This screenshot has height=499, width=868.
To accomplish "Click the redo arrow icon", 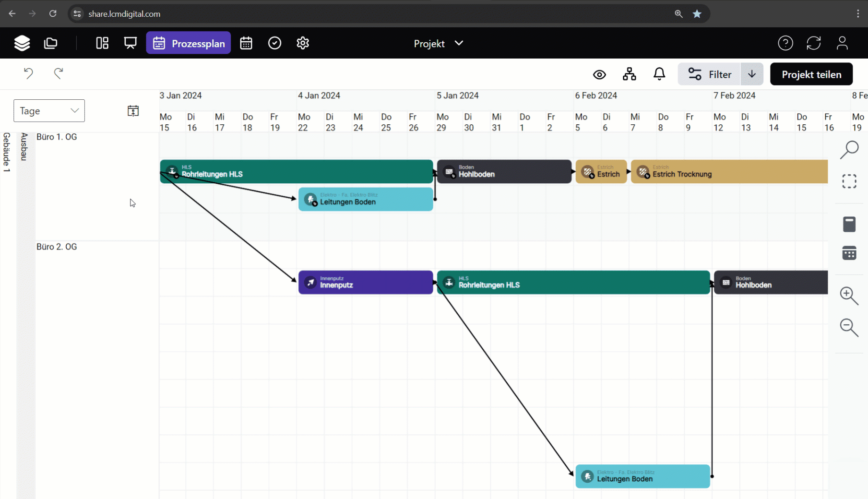I will [x=59, y=73].
